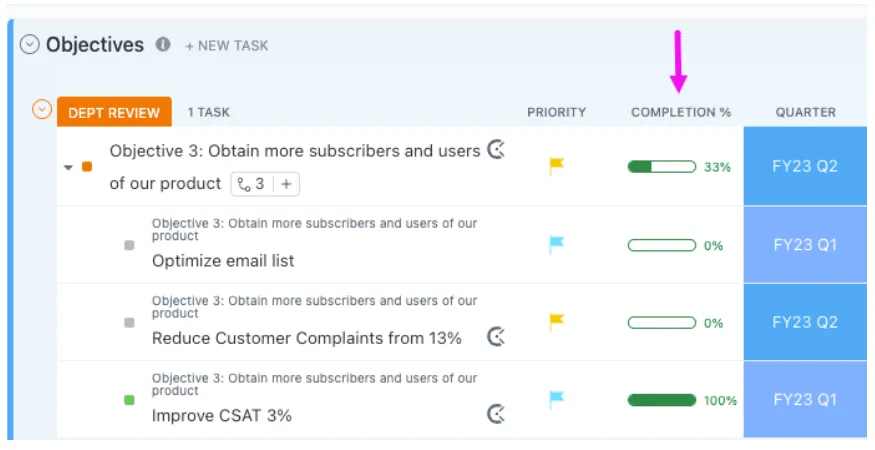
Task: Click the yellow priority flag on Objective 3
Action: (x=556, y=166)
